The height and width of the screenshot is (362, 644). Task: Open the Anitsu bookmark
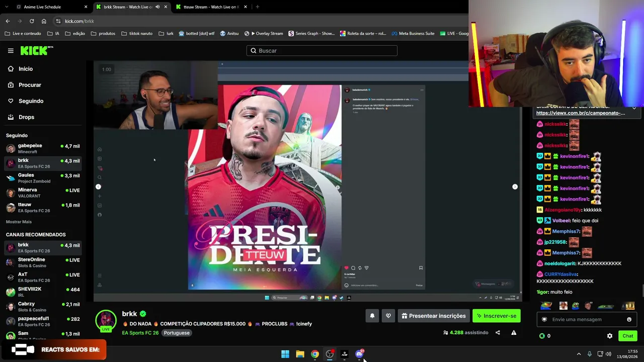click(x=229, y=34)
